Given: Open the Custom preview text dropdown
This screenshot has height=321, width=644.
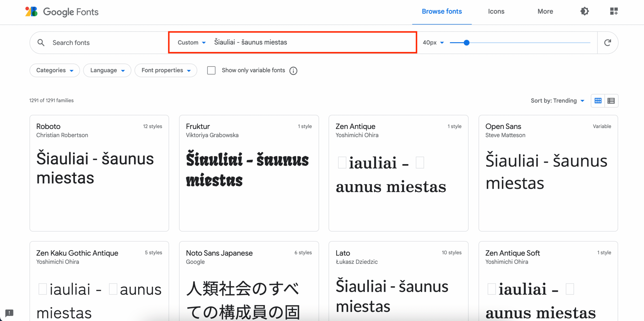Looking at the screenshot, I should point(191,42).
